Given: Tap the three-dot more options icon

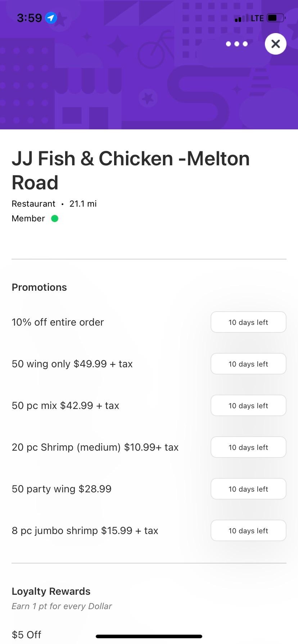Looking at the screenshot, I should [237, 44].
